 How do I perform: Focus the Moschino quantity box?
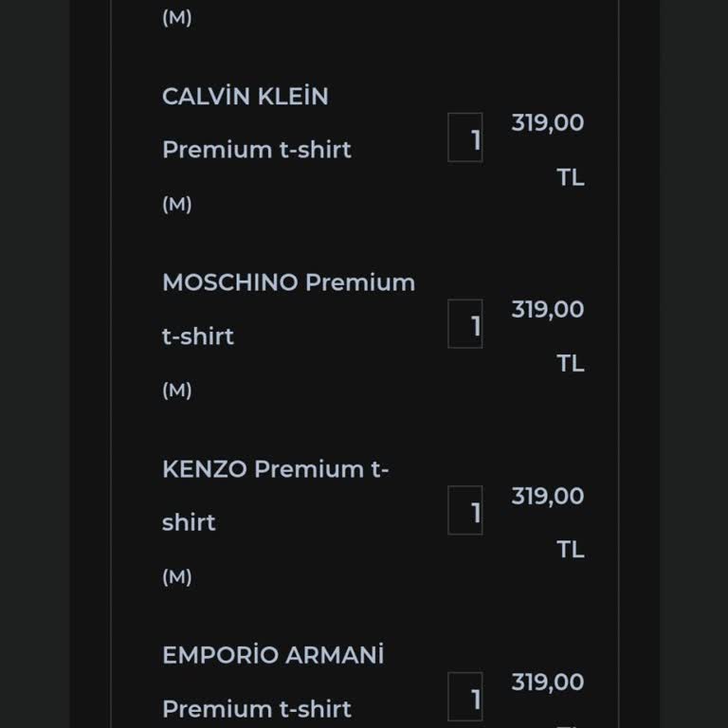(464, 324)
